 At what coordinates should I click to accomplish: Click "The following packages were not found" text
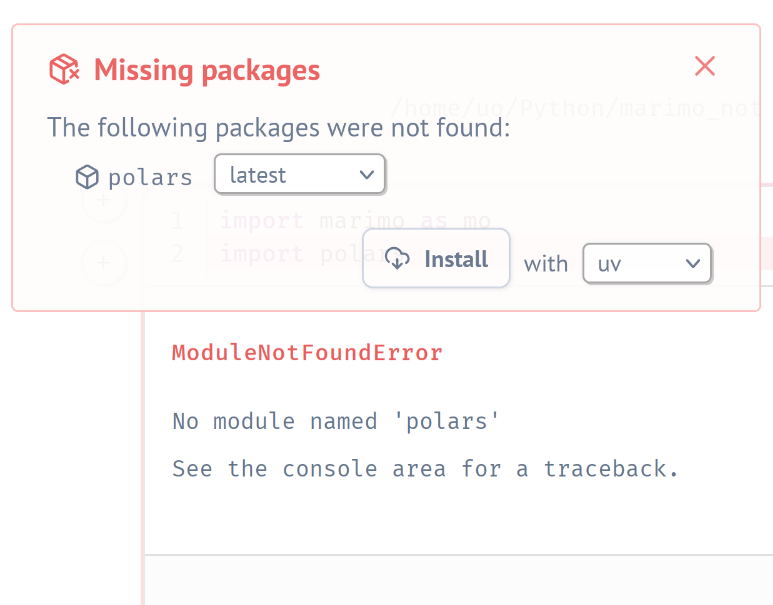(279, 128)
